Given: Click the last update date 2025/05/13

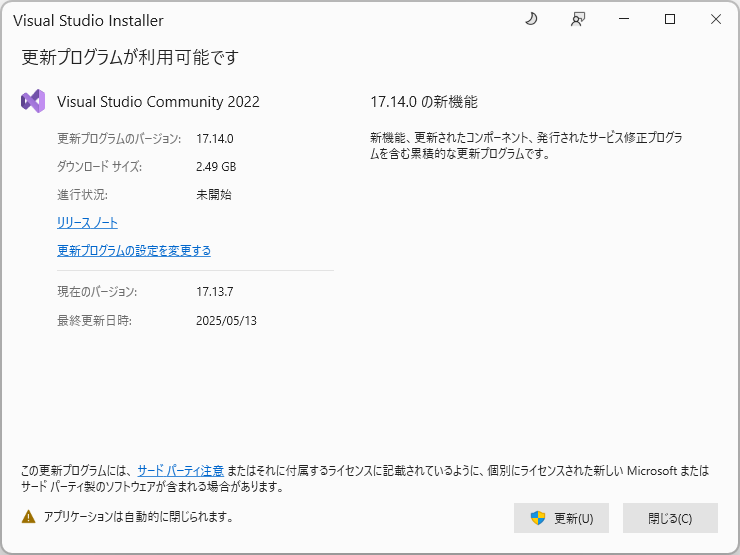Looking at the screenshot, I should pos(227,320).
